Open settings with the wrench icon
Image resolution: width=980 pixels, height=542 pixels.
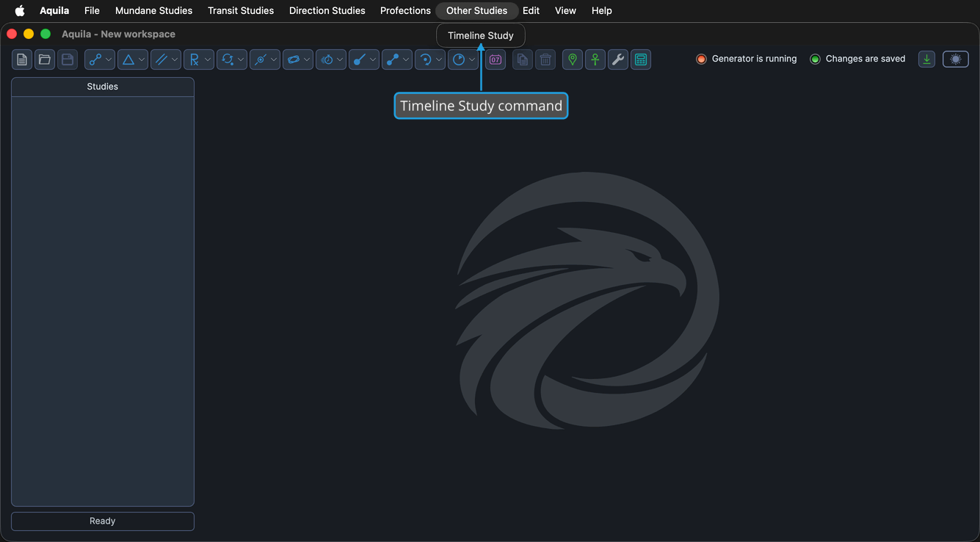[x=618, y=59]
